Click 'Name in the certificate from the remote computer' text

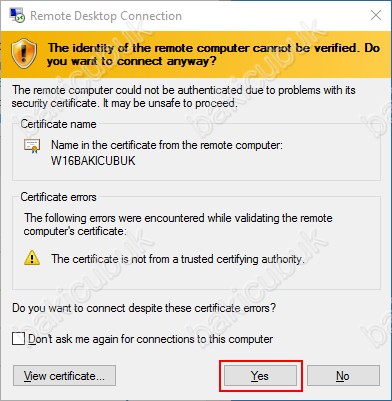pyautogui.click(x=167, y=145)
